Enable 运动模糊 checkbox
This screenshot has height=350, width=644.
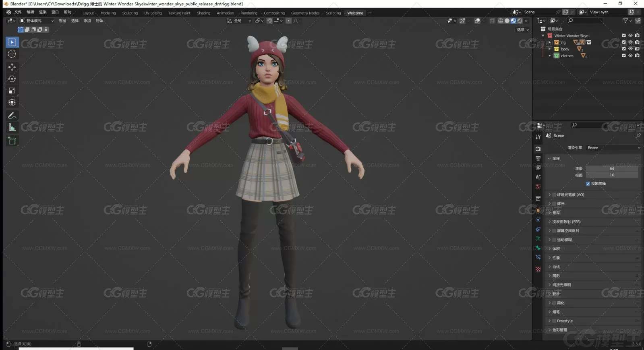554,240
